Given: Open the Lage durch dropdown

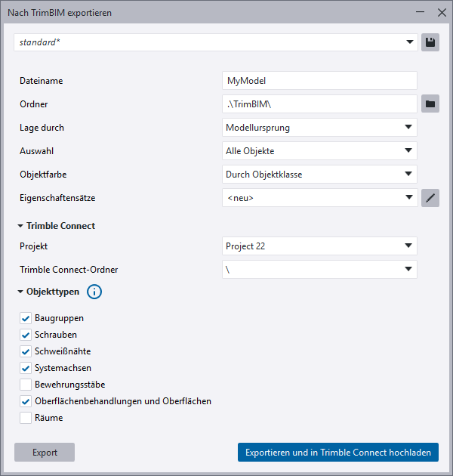Looking at the screenshot, I should coord(319,128).
